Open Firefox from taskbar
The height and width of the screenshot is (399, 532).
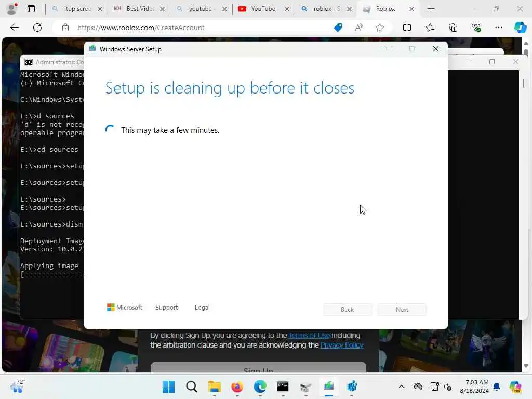tap(237, 387)
